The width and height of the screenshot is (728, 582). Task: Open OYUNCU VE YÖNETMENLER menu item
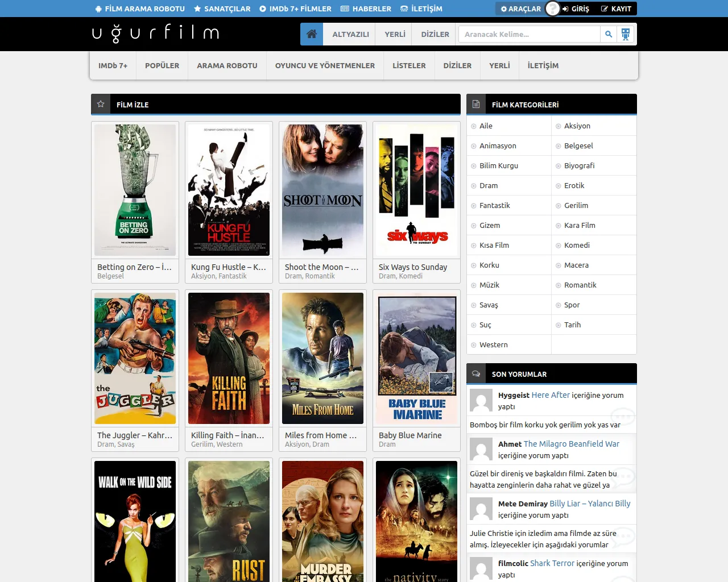click(x=325, y=65)
